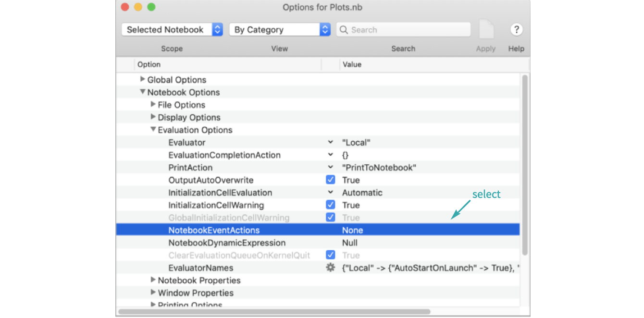Screen dimensions: 644x318
Task: Toggle the ClearEvaluationQueueOnKernelQuit checkbox
Action: [330, 255]
